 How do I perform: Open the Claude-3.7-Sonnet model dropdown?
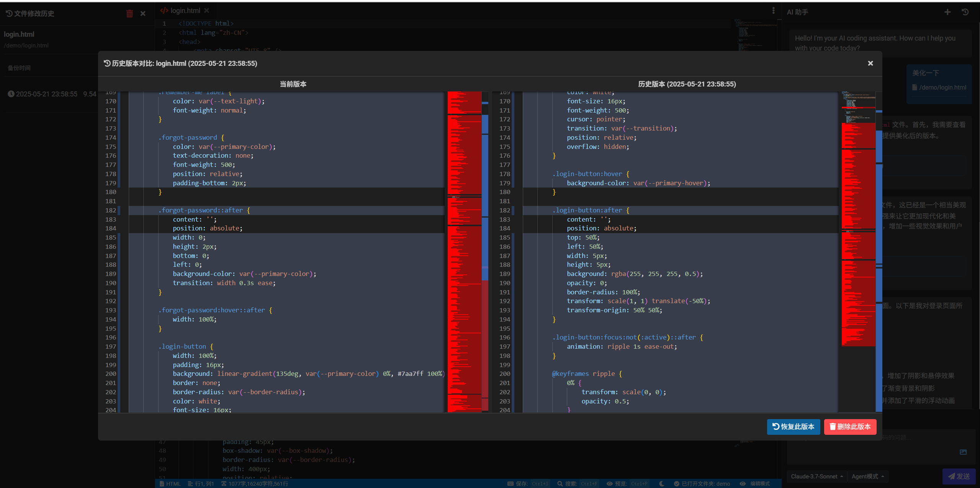click(x=816, y=477)
